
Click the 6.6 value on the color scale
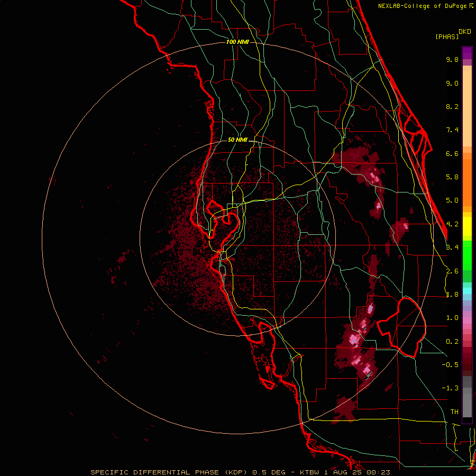(452, 153)
